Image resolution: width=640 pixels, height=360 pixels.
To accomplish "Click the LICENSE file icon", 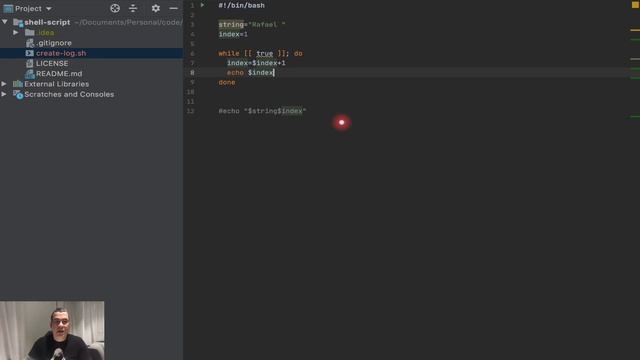I will (29, 63).
